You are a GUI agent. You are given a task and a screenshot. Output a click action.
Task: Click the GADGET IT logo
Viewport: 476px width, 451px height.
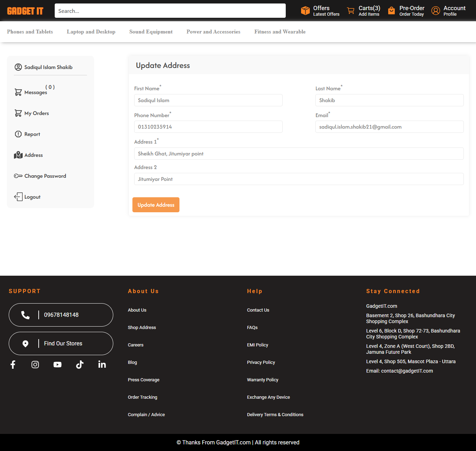(x=25, y=10)
